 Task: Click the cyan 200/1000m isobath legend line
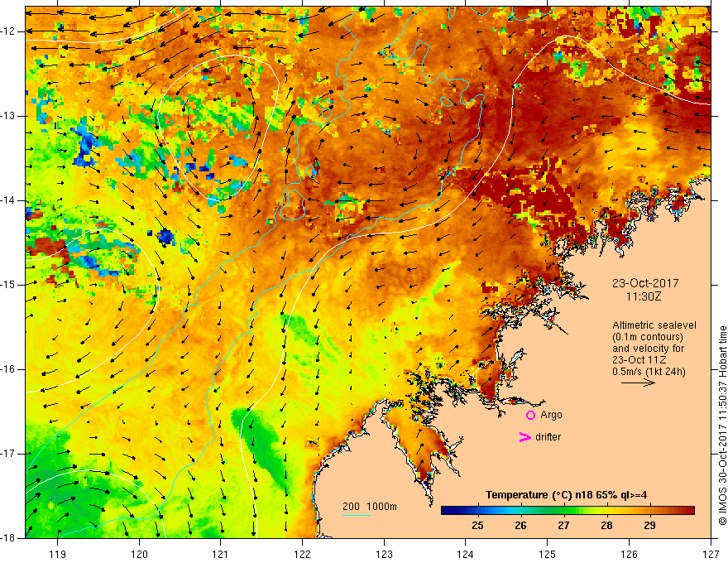pyautogui.click(x=356, y=515)
